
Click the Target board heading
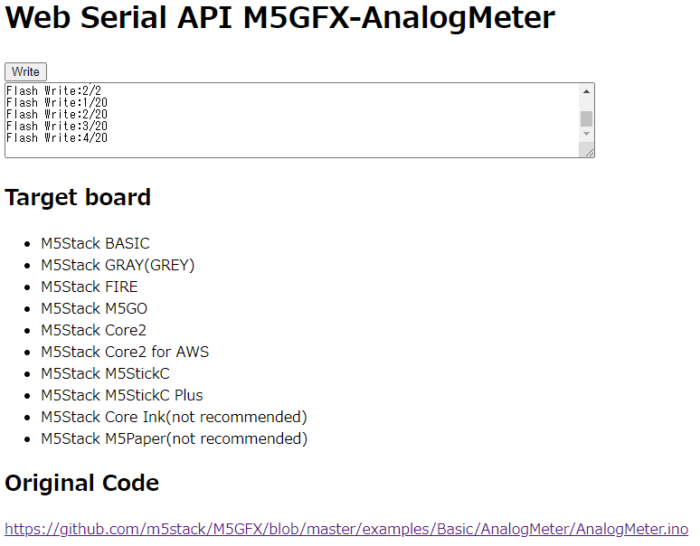click(x=78, y=197)
